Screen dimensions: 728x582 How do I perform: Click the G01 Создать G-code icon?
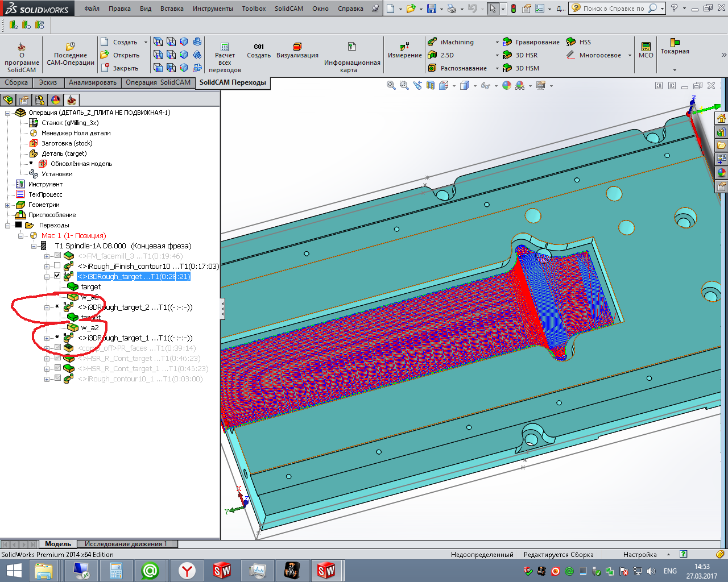[x=259, y=47]
